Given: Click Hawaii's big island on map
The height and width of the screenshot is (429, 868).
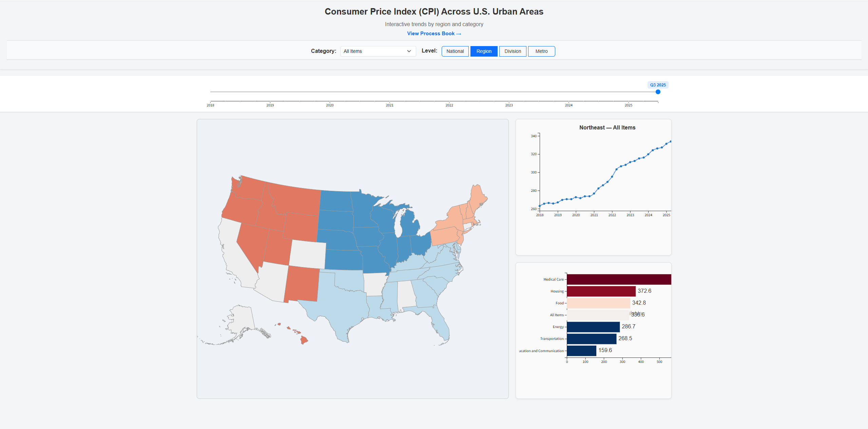Looking at the screenshot, I should point(304,340).
